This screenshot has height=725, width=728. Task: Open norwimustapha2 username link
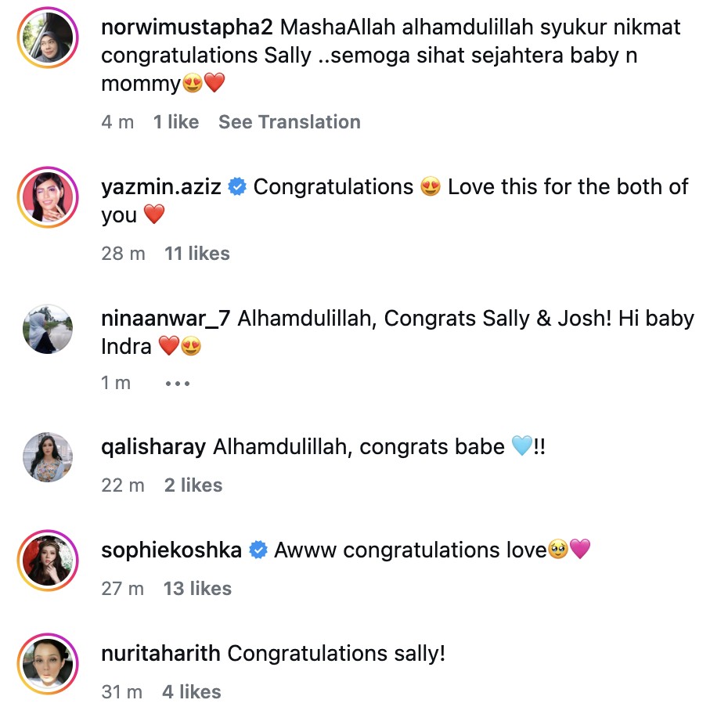187,28
